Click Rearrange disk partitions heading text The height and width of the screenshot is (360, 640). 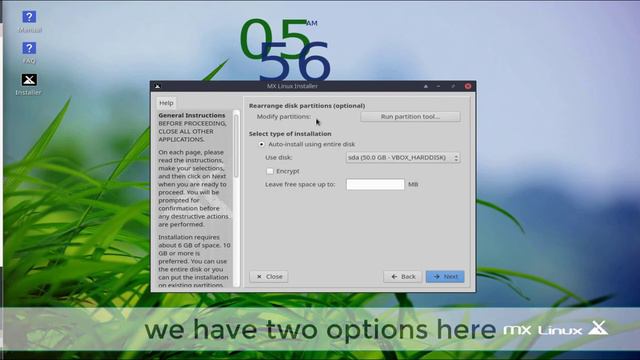point(307,106)
